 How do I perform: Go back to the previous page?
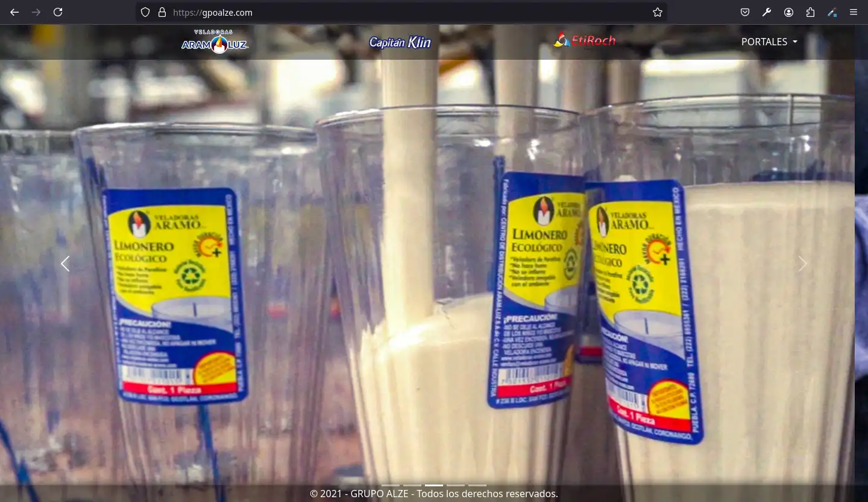14,12
